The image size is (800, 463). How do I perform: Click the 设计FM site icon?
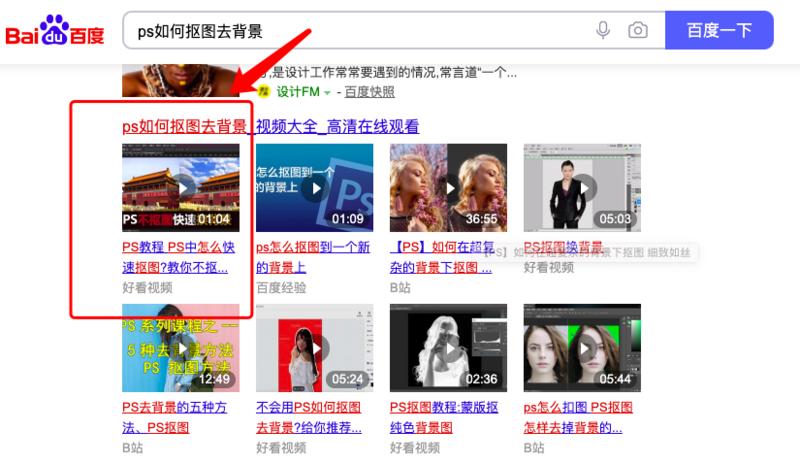pyautogui.click(x=264, y=92)
